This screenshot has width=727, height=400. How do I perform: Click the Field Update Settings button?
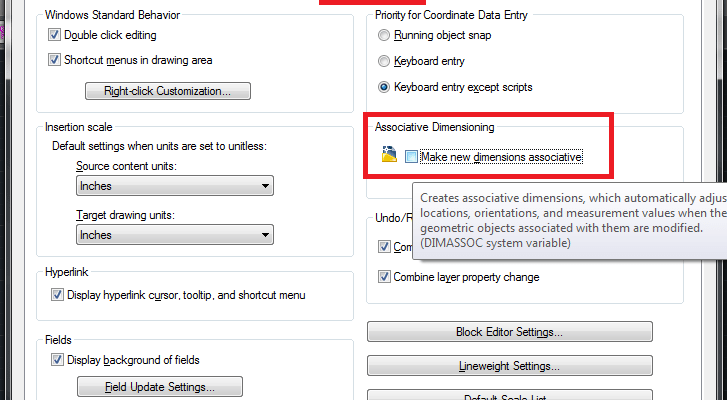point(160,387)
